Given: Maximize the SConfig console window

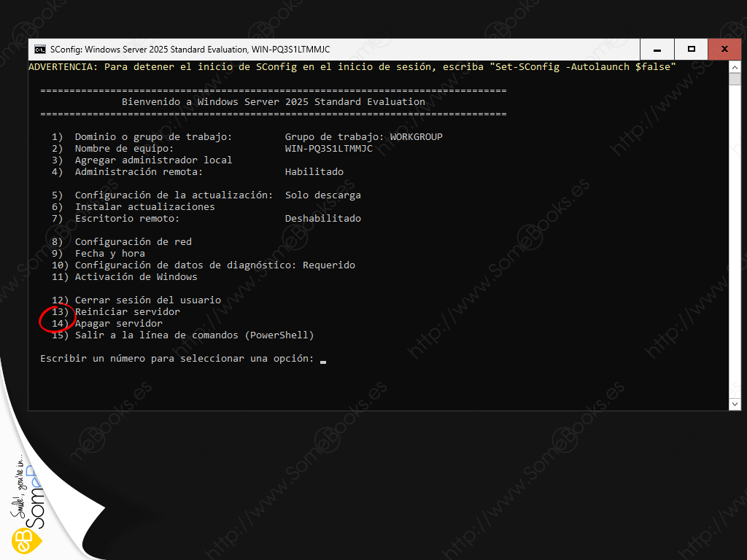Looking at the screenshot, I should point(691,50).
